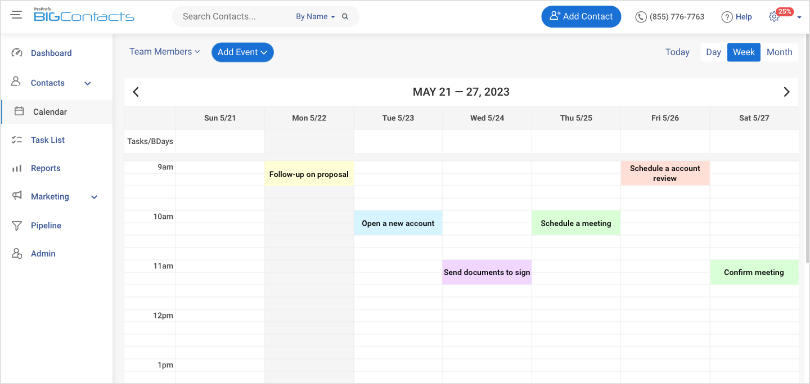Click the MAY 21 — 27, 2023 title
This screenshot has height=384, width=810.
(x=461, y=92)
